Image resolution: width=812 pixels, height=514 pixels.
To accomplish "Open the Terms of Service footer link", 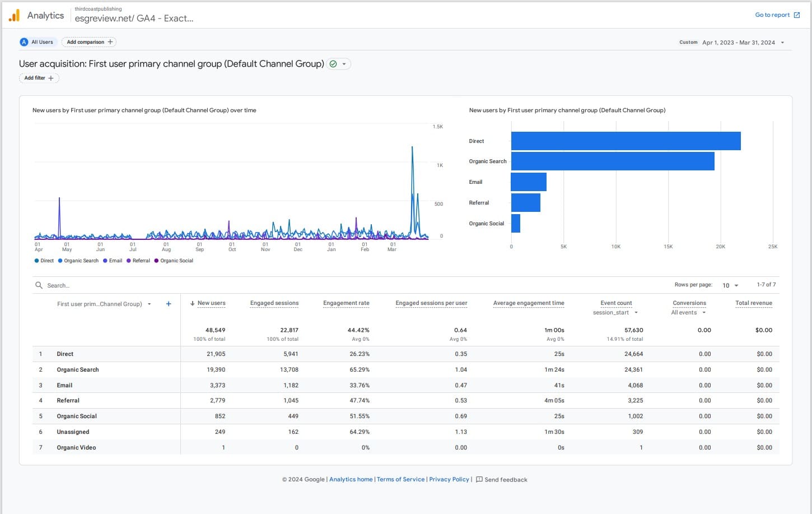I will [401, 479].
